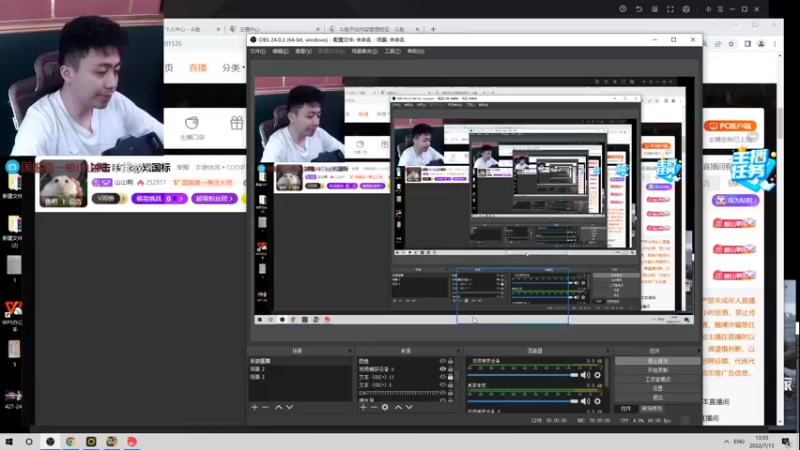Click the red app icon in the taskbar

click(132, 441)
